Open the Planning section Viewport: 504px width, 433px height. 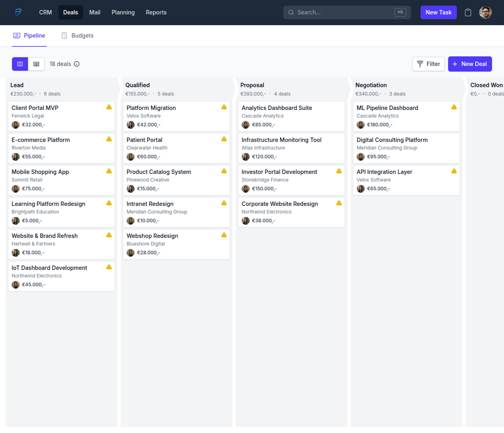click(x=123, y=12)
